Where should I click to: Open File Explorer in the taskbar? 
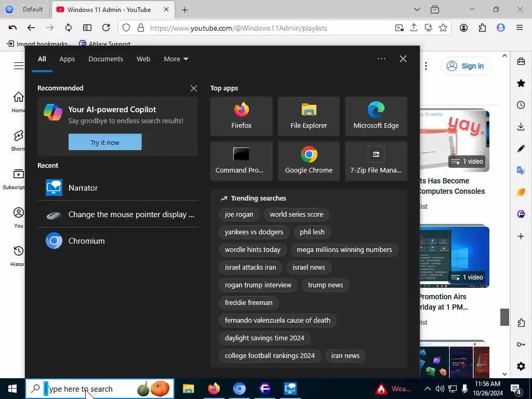[x=188, y=389]
